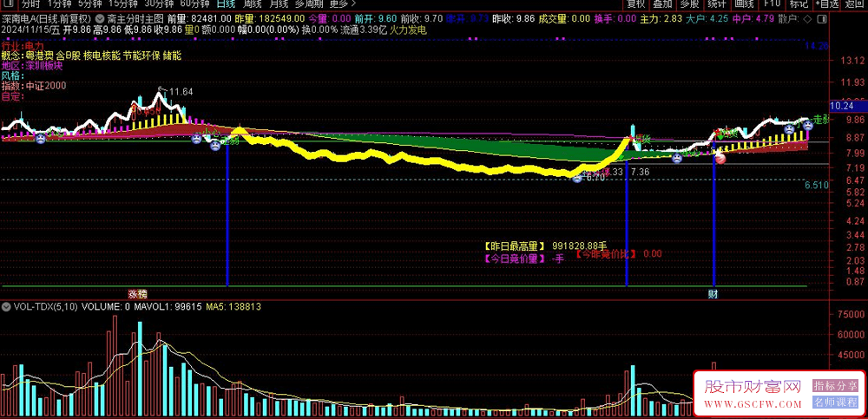The image size is (868, 419).
Task: Open the VOL-TDX indicator dropdown arrow
Action: pyautogui.click(x=6, y=306)
